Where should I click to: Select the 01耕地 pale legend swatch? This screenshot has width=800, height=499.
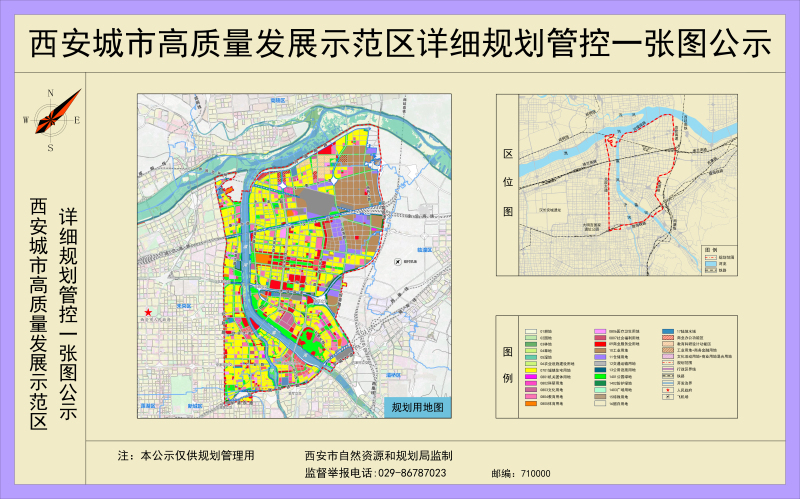[531, 332]
